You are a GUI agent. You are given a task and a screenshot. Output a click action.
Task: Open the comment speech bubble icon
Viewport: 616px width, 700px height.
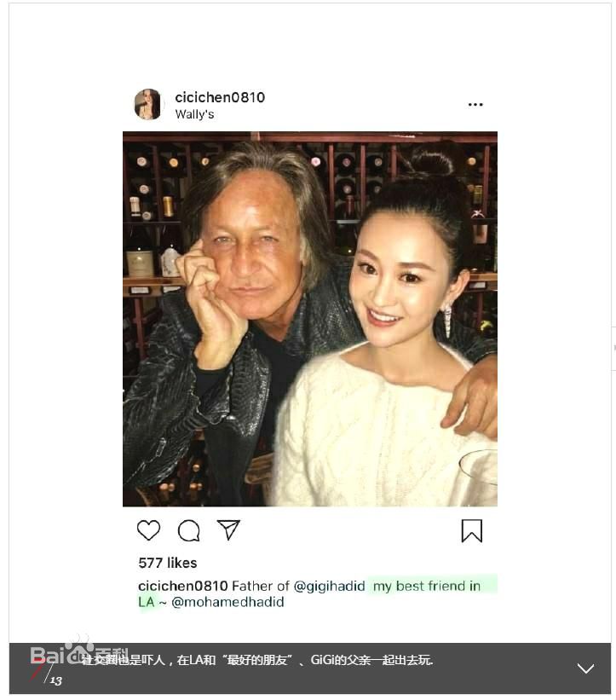point(188,531)
